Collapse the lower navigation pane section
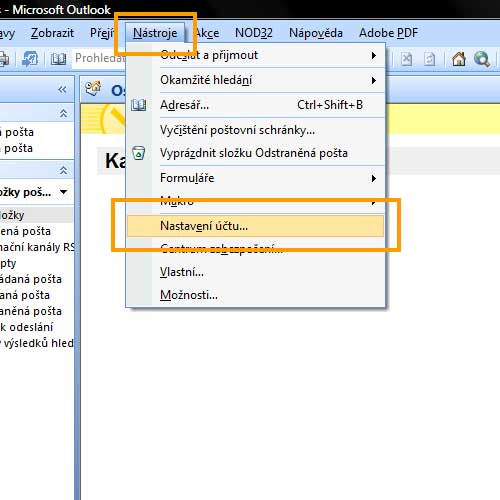500x500 pixels. 63,170
